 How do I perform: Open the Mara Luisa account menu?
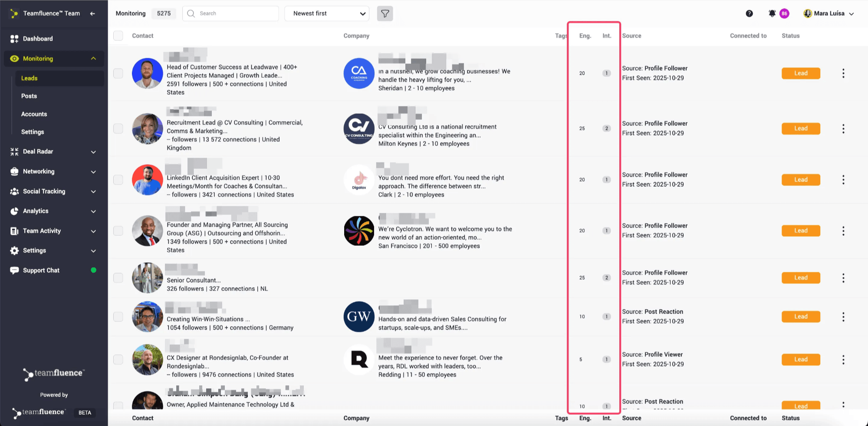click(829, 13)
